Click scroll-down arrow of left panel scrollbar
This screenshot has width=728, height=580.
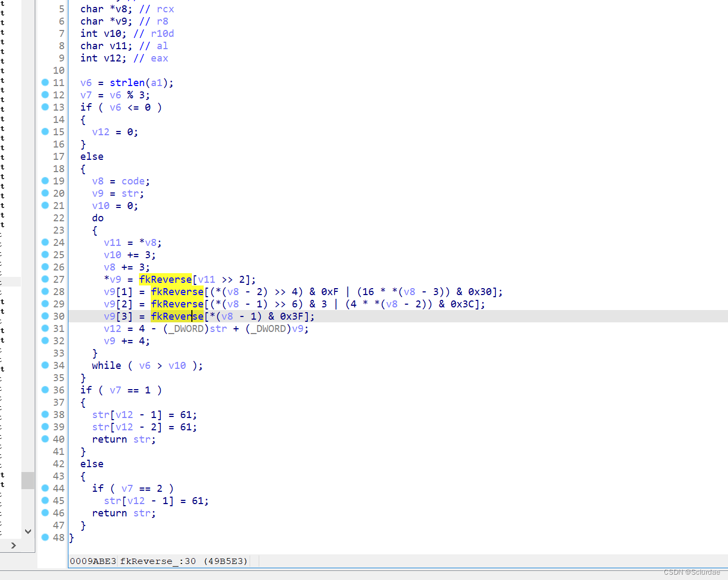click(28, 531)
